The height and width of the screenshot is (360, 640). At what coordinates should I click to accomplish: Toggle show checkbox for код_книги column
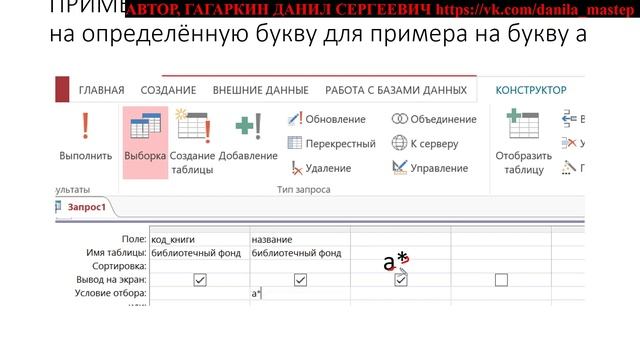pos(200,280)
